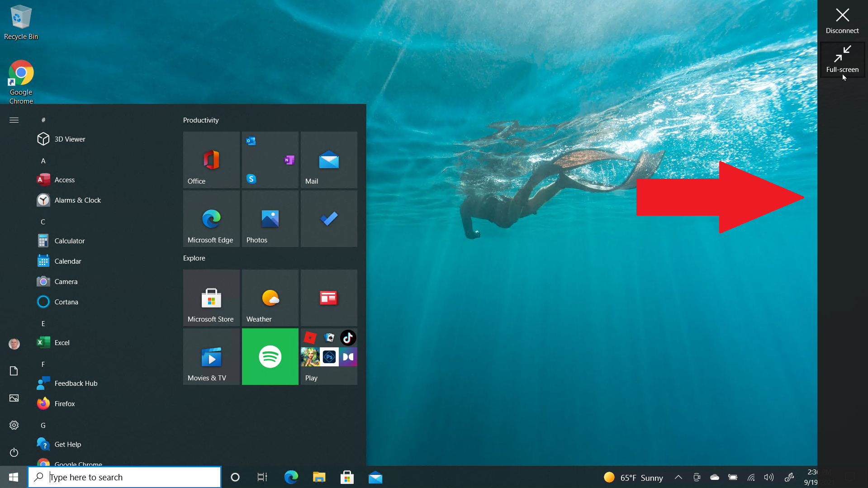The height and width of the screenshot is (488, 868).
Task: Open the Google Chrome desktop shortcut
Action: pos(21,82)
